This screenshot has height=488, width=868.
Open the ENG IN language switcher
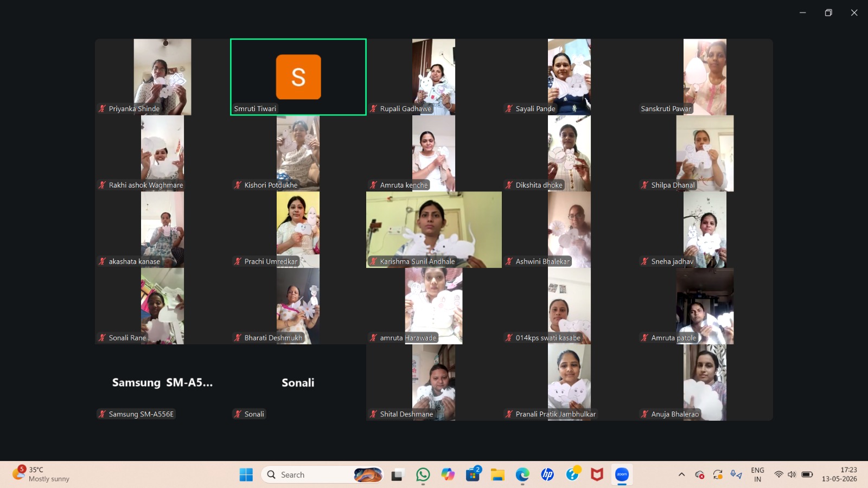tap(757, 474)
